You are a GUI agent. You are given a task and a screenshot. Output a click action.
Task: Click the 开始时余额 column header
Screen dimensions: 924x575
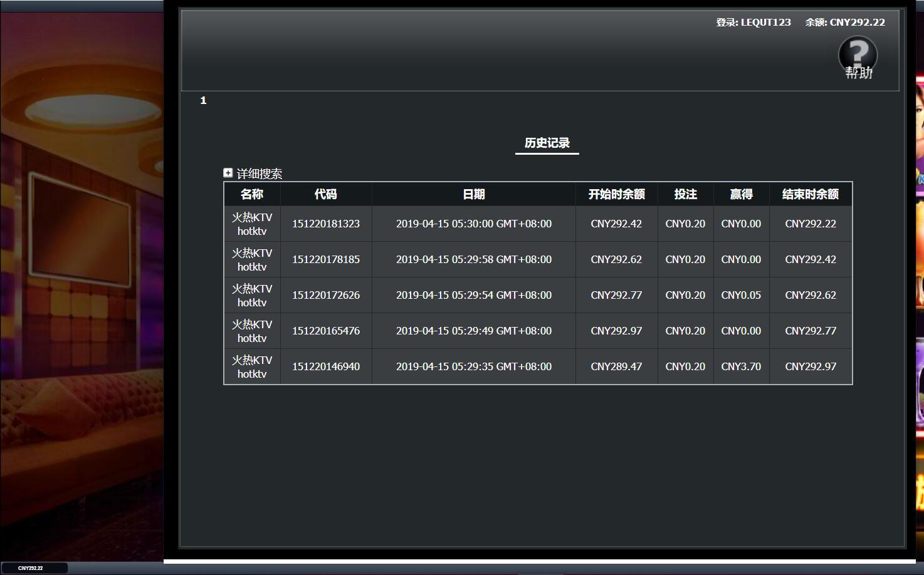[617, 194]
